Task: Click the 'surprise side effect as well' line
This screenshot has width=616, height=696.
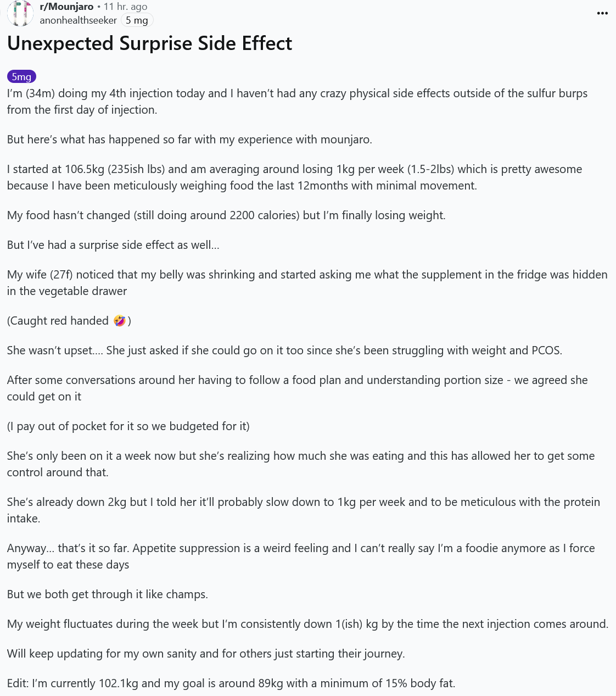Action: click(113, 245)
